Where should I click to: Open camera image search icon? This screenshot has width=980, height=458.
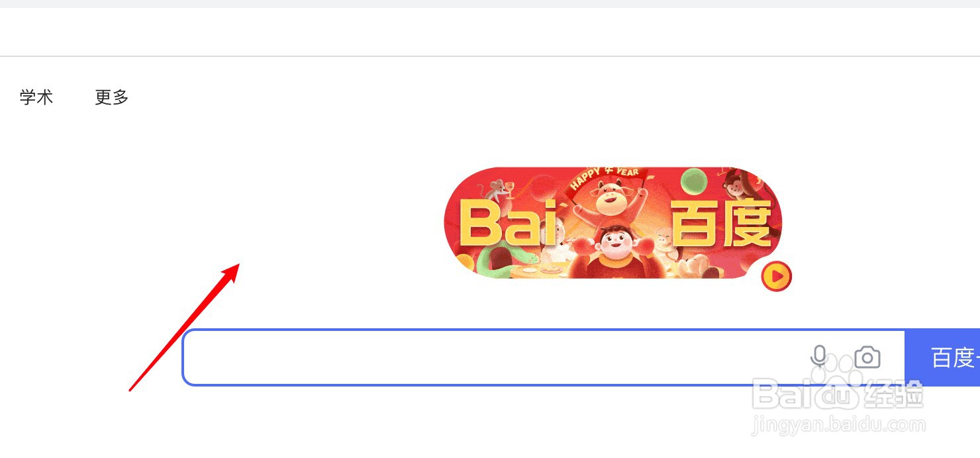[867, 357]
